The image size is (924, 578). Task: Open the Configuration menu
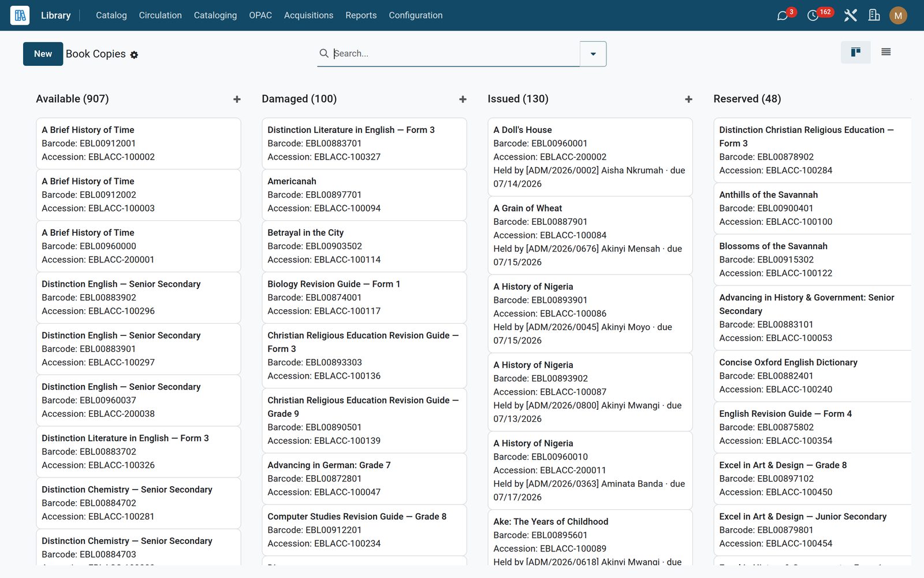[416, 16]
